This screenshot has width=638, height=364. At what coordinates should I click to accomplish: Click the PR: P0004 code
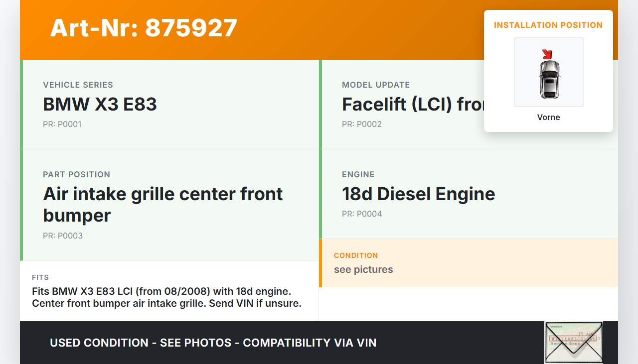coord(361,214)
